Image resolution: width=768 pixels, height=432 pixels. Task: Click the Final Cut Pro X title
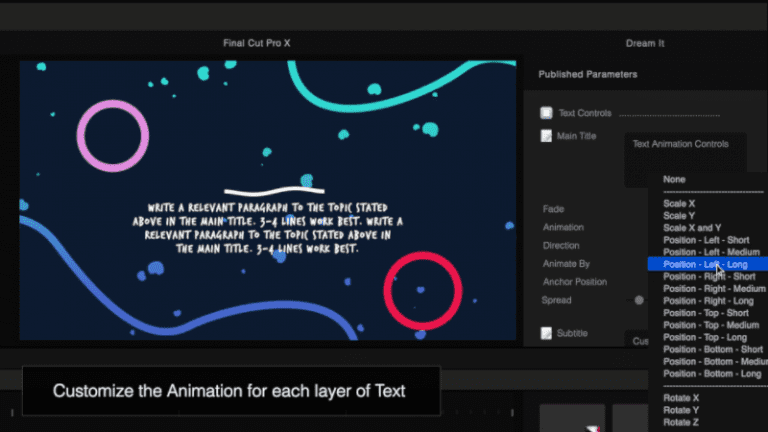(257, 43)
